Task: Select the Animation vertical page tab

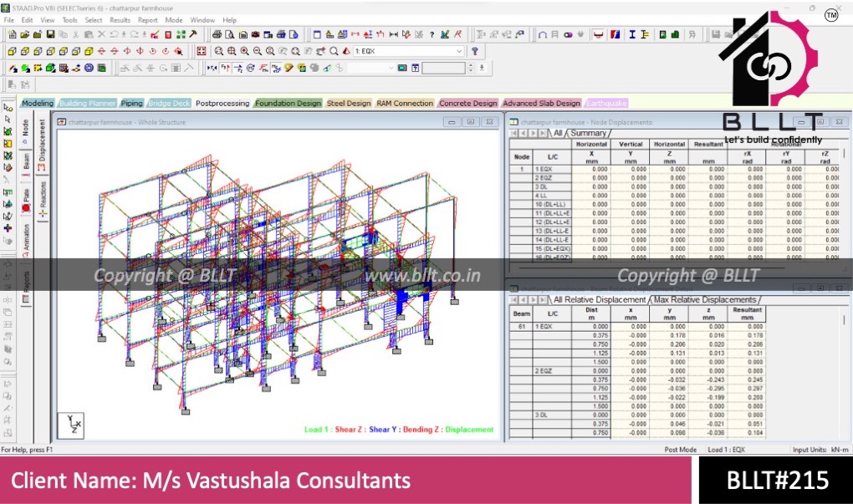Action: pyautogui.click(x=26, y=241)
